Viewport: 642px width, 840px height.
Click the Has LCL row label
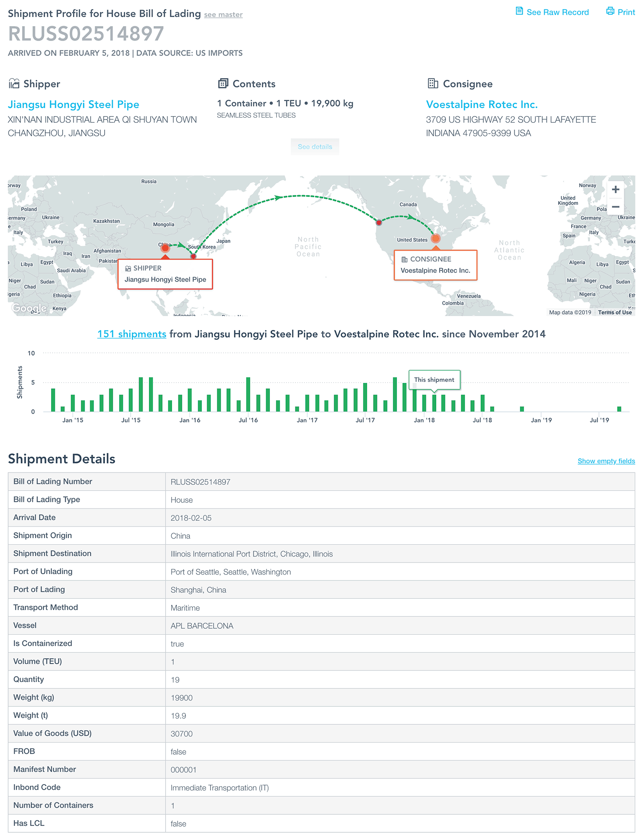pos(29,823)
